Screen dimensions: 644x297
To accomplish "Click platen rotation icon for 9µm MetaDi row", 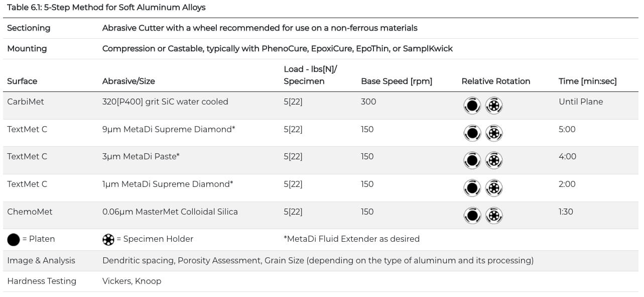I will (x=472, y=133).
